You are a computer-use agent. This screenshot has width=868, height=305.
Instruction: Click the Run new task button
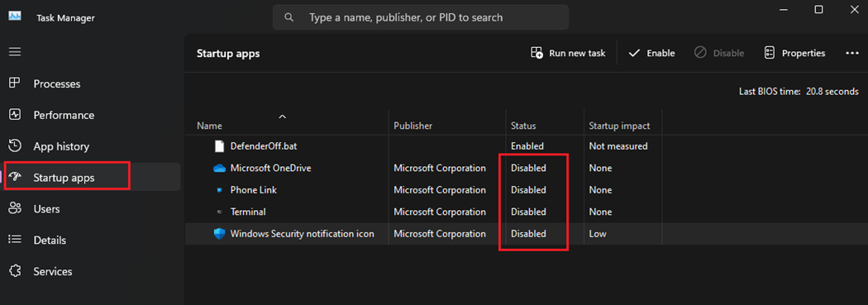tap(568, 53)
